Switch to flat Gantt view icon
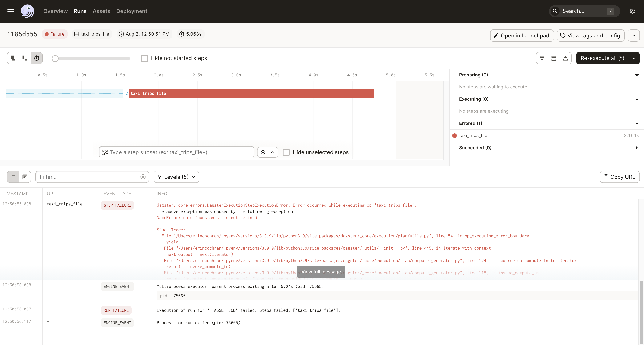644x345 pixels. (13, 58)
